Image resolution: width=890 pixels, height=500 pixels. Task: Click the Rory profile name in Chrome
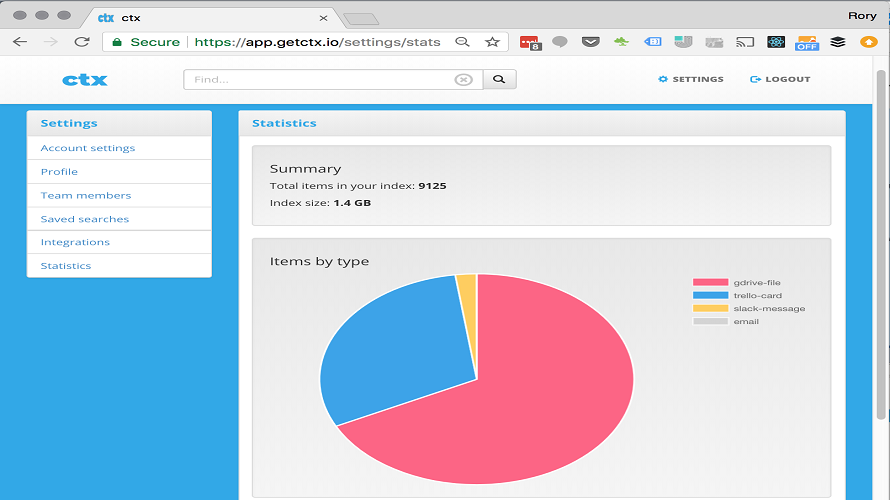click(862, 16)
